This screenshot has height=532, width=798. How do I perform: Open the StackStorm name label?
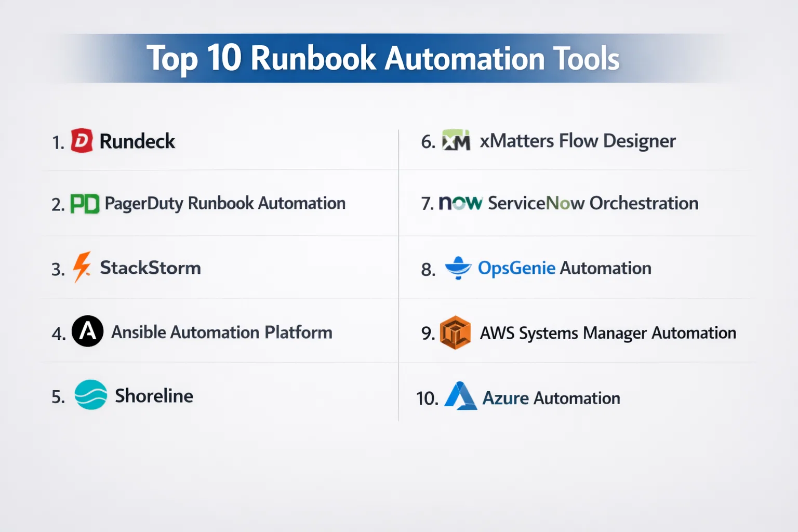pos(150,268)
